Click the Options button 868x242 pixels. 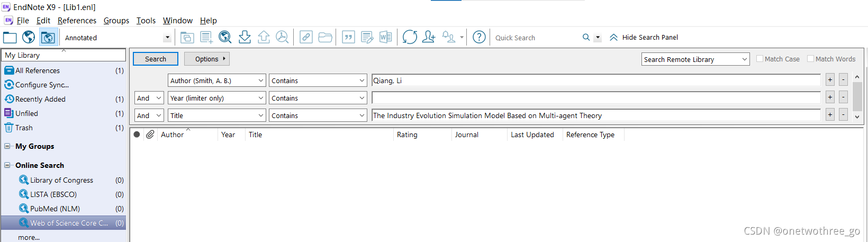point(207,59)
